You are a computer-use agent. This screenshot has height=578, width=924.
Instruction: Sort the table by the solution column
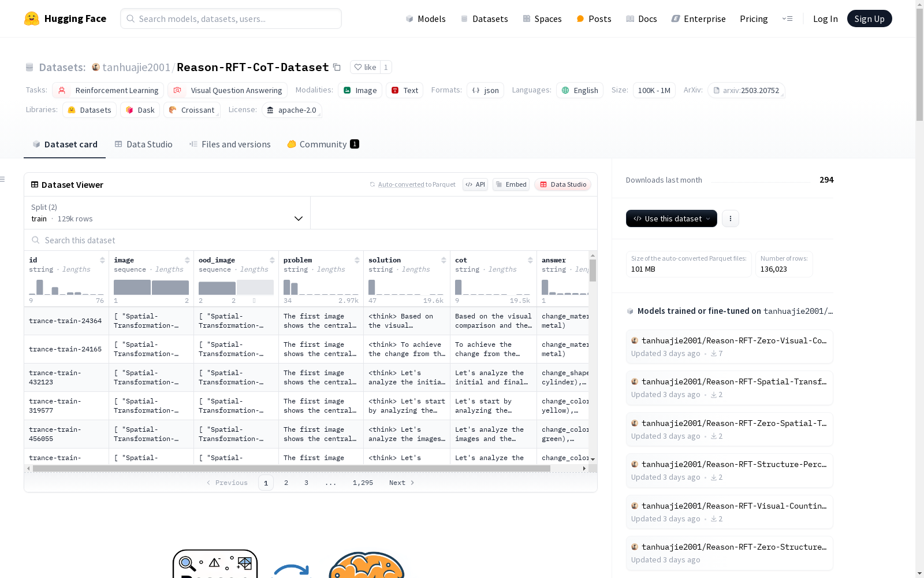[x=444, y=260]
